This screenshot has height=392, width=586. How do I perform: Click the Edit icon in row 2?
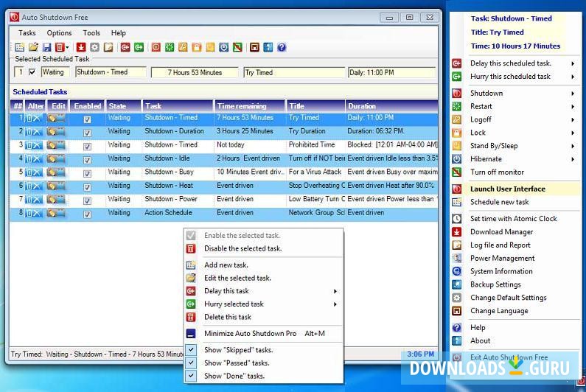click(56, 132)
